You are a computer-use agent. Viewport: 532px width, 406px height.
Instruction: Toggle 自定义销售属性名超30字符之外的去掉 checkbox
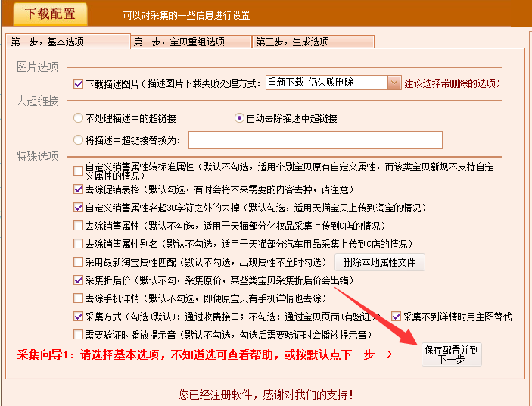(78, 208)
